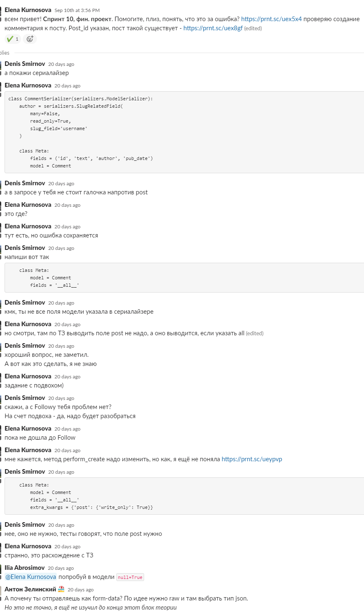Viewport: 364px width, 615px height.
Task: Click Denis Smirnov's name above "а покажи сериалайзер"
Action: pos(25,64)
